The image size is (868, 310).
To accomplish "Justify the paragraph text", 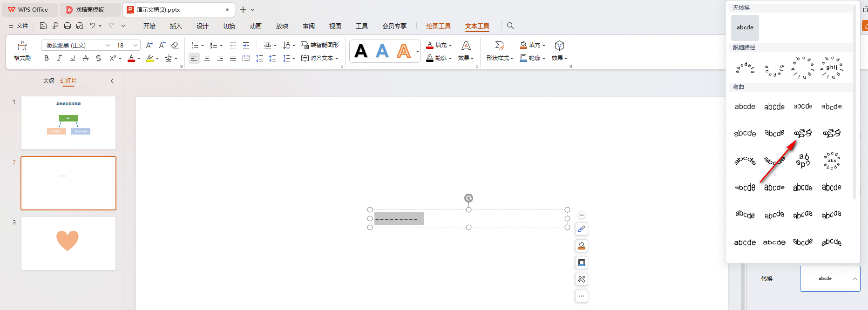I will point(233,58).
